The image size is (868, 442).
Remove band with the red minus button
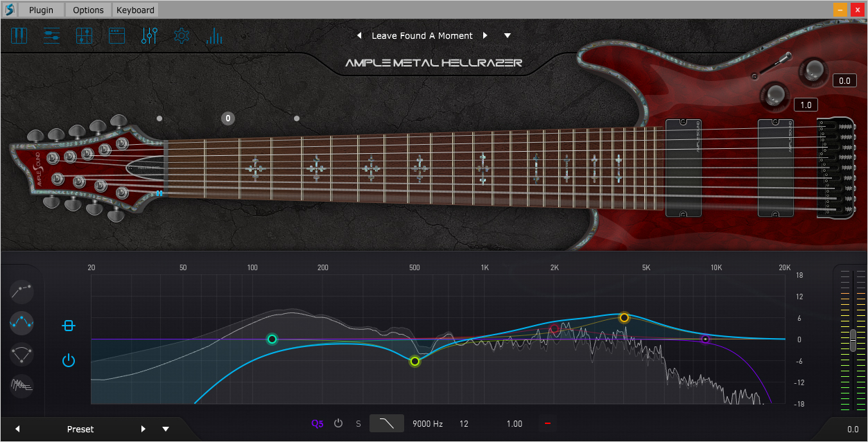[548, 423]
